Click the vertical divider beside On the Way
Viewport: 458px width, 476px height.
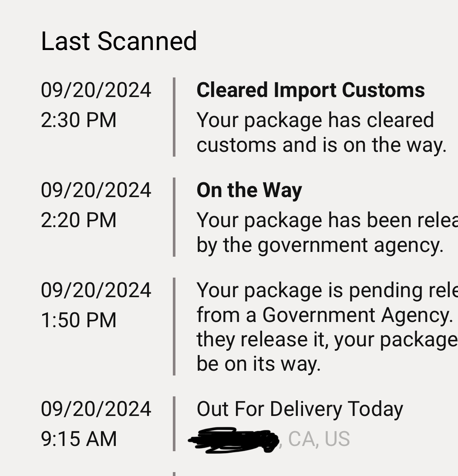[x=174, y=217]
